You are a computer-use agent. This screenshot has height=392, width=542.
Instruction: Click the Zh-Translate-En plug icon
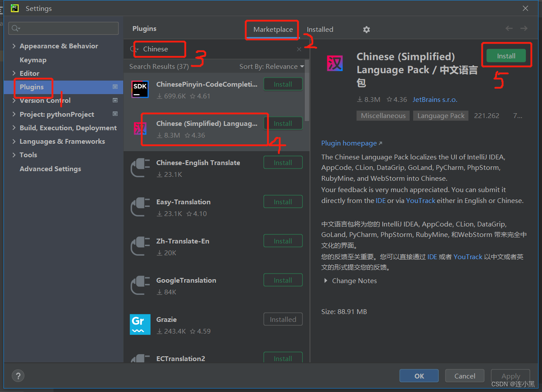coord(140,247)
